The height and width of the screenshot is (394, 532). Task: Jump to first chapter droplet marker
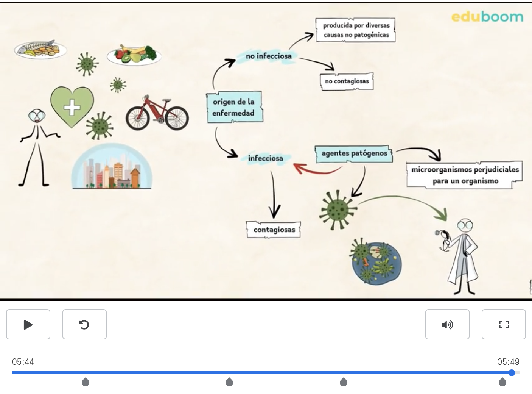tap(86, 382)
